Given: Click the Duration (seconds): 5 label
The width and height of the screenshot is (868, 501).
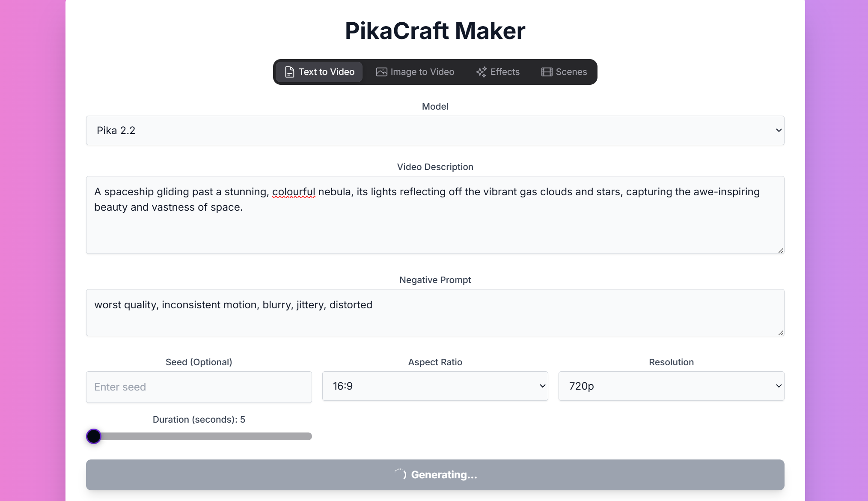Looking at the screenshot, I should [199, 420].
